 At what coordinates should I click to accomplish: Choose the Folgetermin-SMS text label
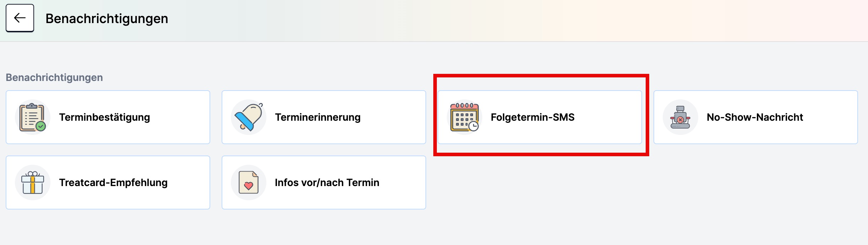[x=533, y=117]
